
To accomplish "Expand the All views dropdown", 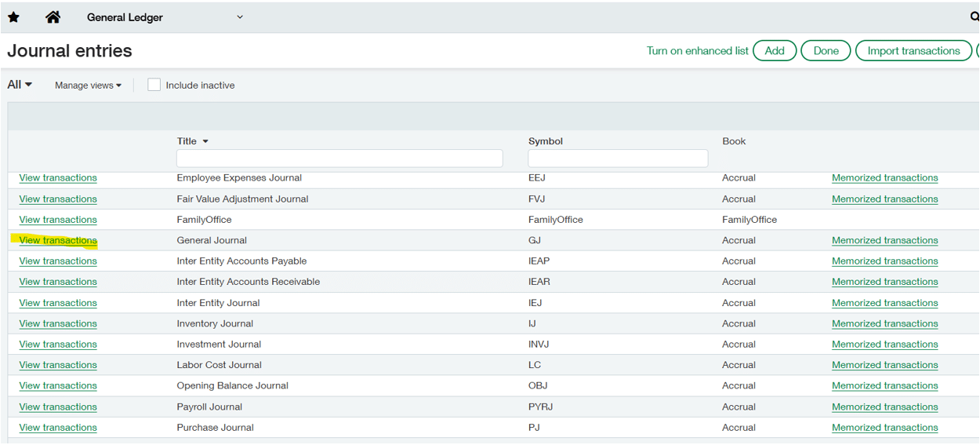I will click(x=20, y=85).
